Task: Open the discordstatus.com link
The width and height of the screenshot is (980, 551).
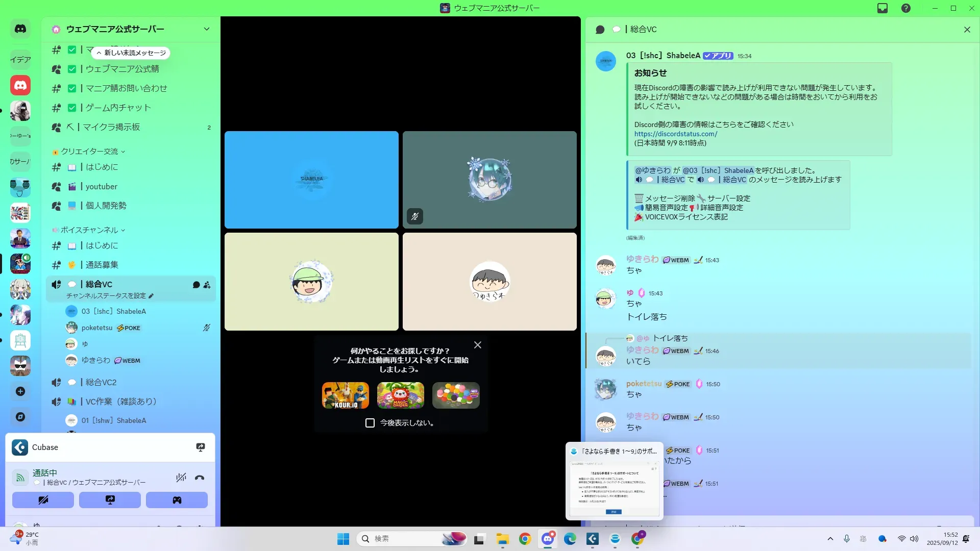Action: click(675, 134)
